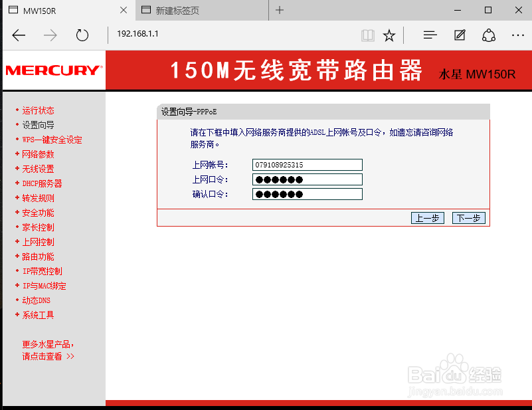Image resolution: width=532 pixels, height=410 pixels.
Task: Refresh the router page
Action: pos(82,35)
